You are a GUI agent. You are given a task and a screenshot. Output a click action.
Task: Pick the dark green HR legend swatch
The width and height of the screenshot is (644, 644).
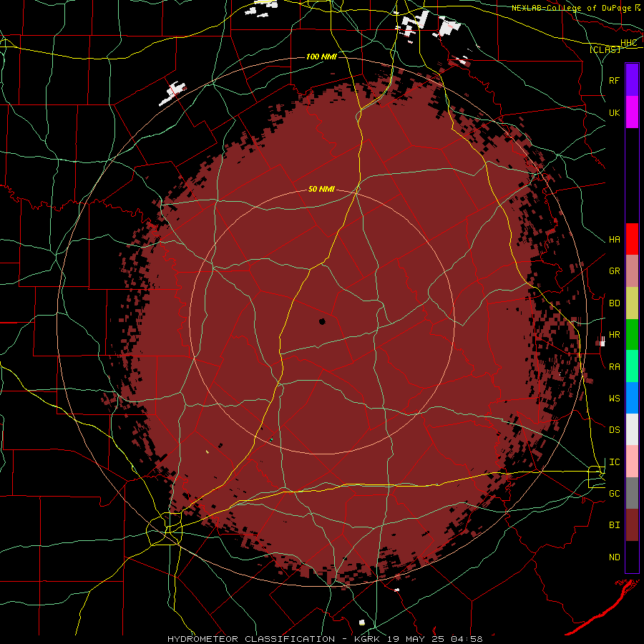632,335
